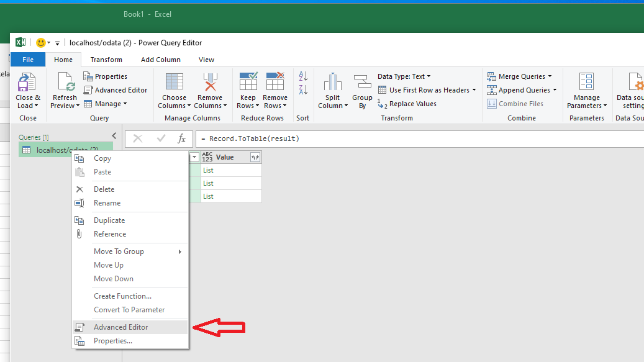This screenshot has width=644, height=362.
Task: Click Replace Values in the Transform group
Action: (412, 104)
